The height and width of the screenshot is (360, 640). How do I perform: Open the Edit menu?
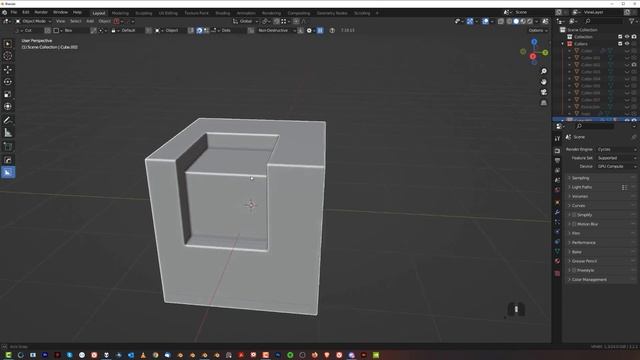[26, 13]
